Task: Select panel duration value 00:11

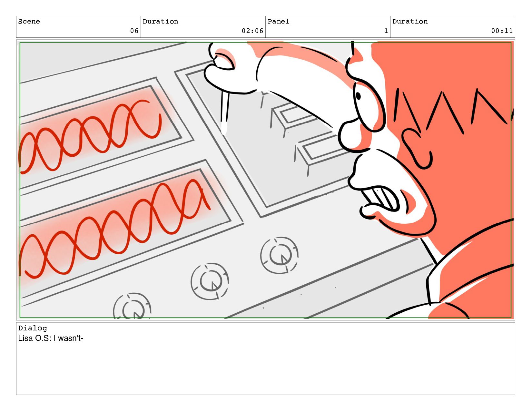Action: [x=502, y=31]
